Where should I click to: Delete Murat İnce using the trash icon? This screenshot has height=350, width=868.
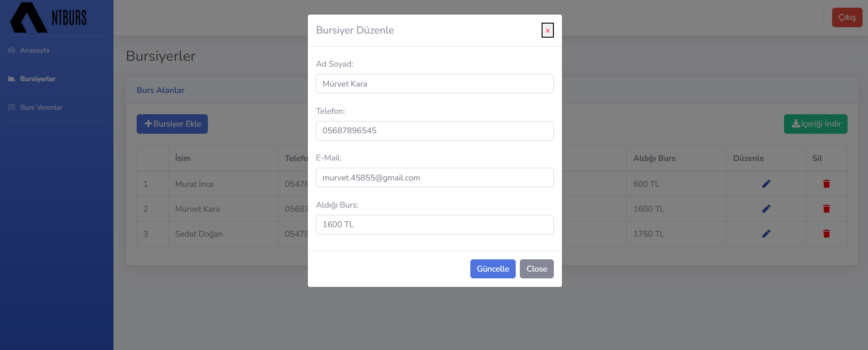click(826, 184)
